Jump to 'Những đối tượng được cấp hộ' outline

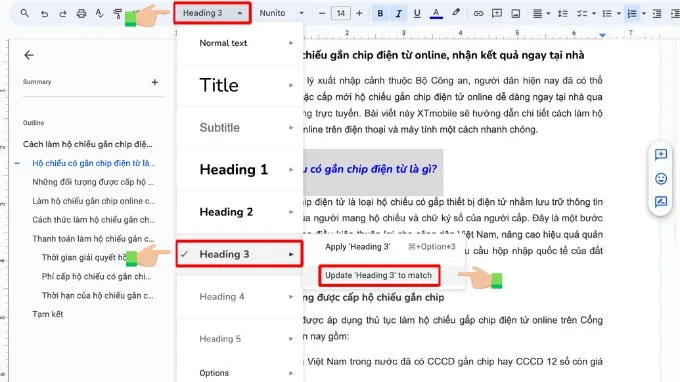(x=93, y=182)
